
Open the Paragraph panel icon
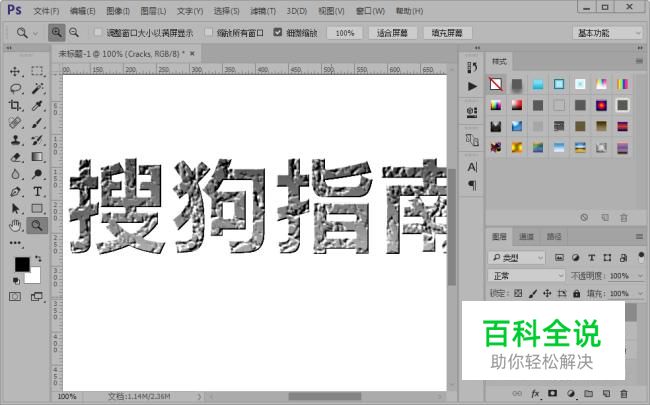pos(472,185)
